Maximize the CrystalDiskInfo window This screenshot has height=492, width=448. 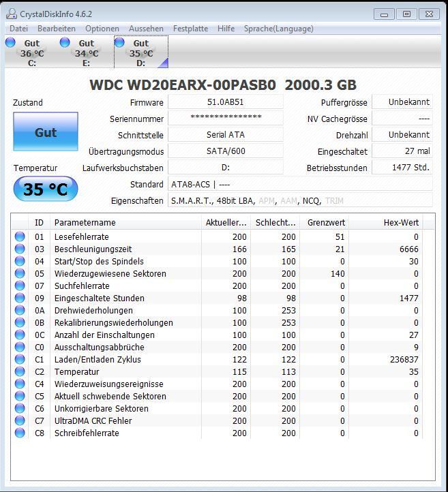(406, 14)
